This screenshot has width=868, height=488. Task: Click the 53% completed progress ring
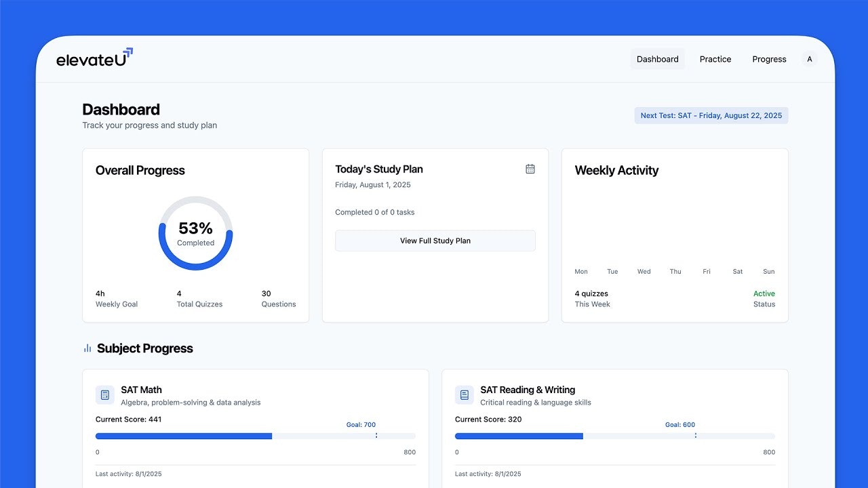point(195,233)
